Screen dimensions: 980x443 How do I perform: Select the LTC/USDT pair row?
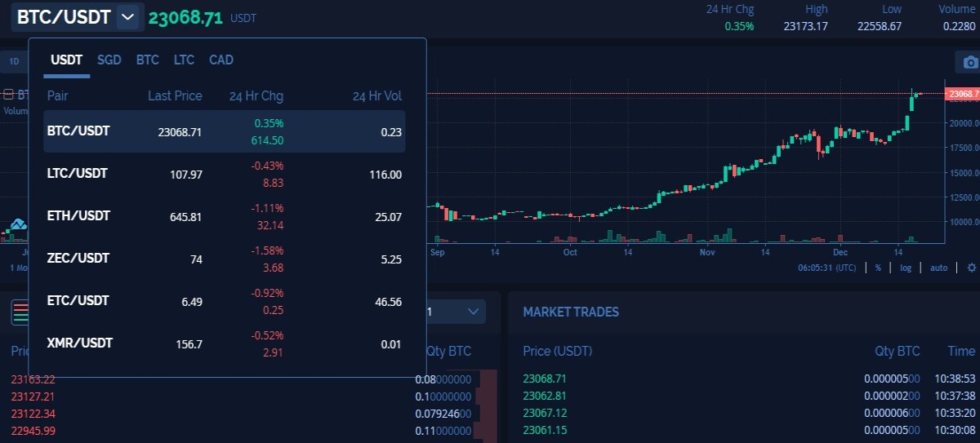(x=225, y=174)
